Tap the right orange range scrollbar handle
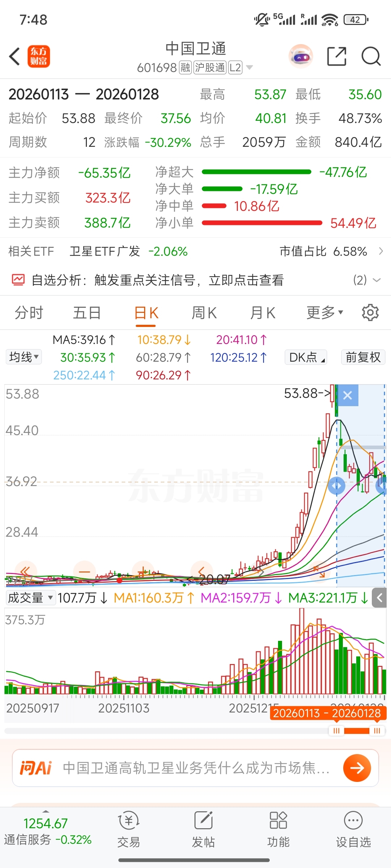 [377, 731]
